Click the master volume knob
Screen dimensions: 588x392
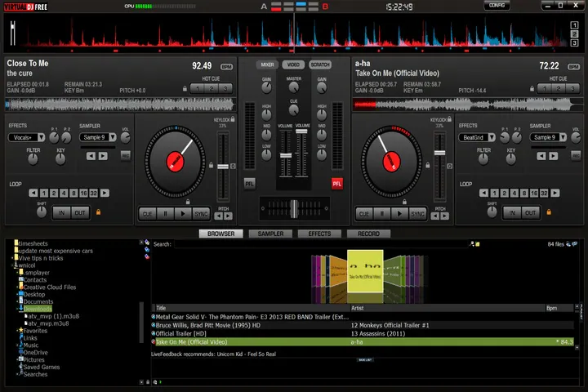(x=294, y=87)
